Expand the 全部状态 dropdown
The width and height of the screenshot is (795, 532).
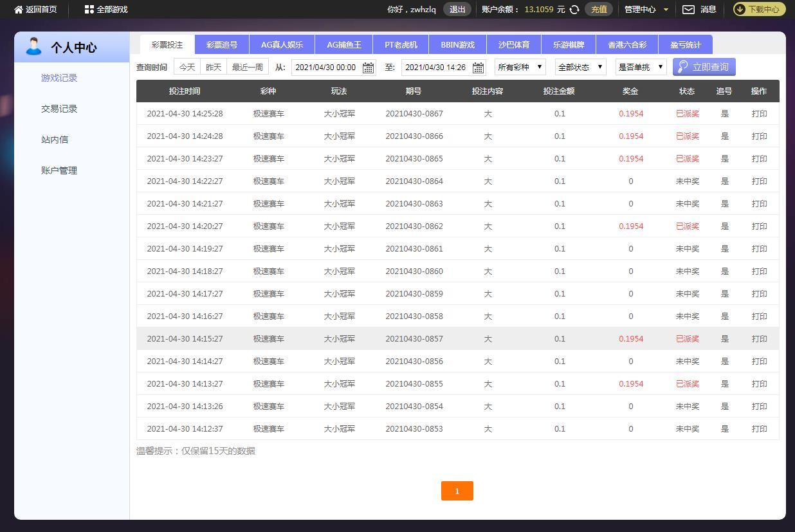pyautogui.click(x=580, y=67)
